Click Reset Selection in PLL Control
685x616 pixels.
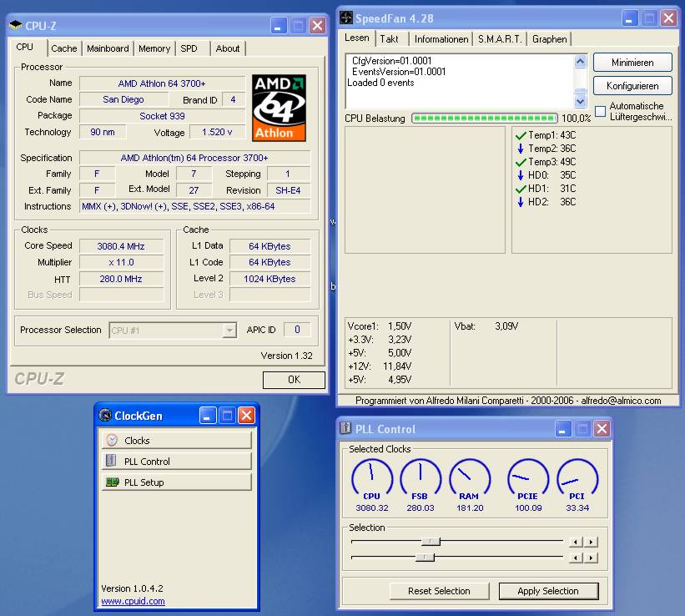point(439,591)
